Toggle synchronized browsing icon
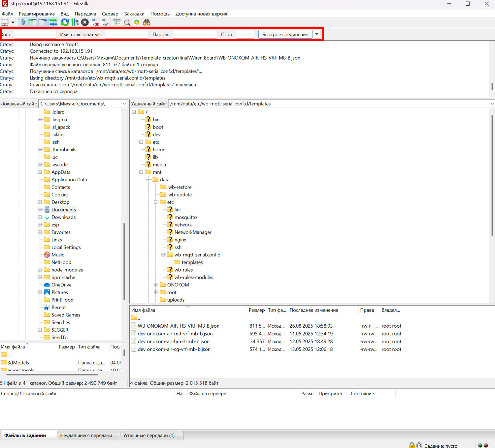 (x=137, y=22)
